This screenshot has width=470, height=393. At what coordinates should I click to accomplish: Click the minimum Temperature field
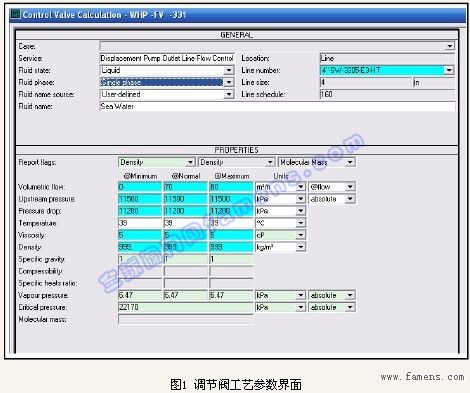pos(140,223)
